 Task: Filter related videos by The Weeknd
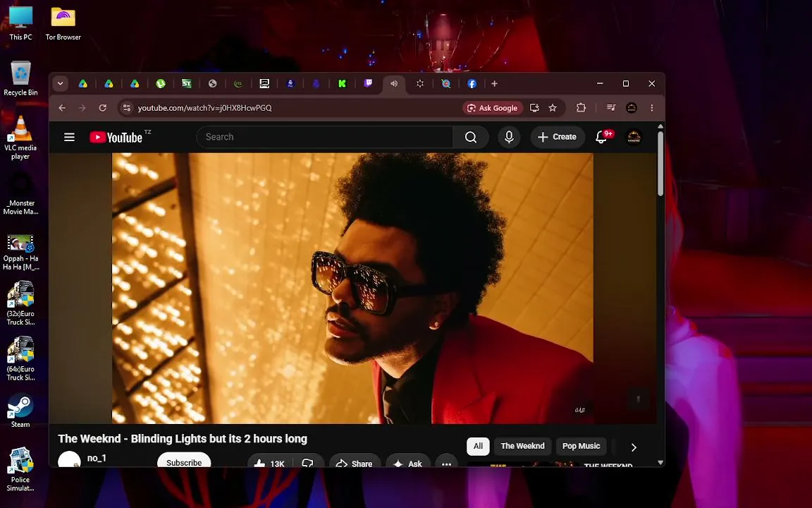[522, 447]
